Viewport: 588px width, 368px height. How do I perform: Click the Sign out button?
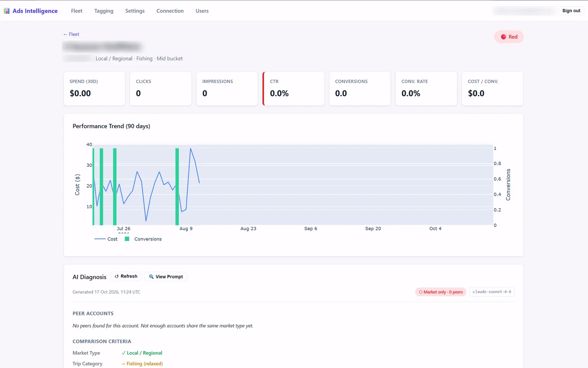[571, 11]
